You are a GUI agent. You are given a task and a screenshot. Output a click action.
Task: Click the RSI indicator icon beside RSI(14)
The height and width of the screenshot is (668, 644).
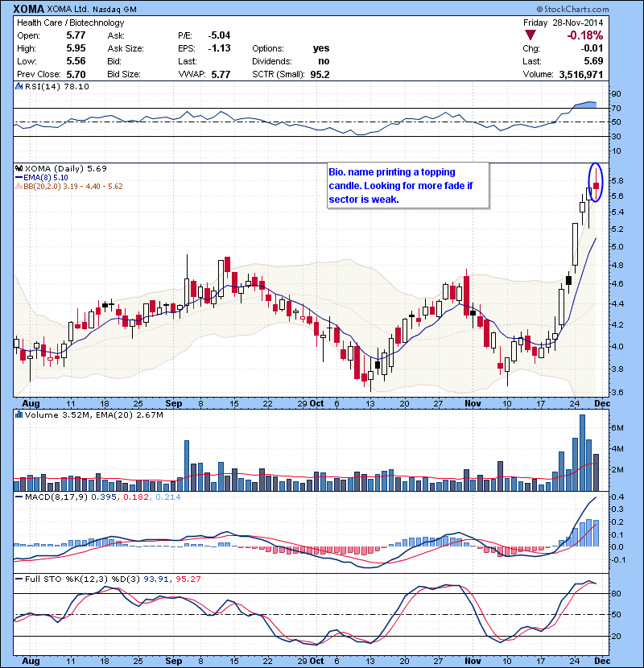(x=19, y=86)
